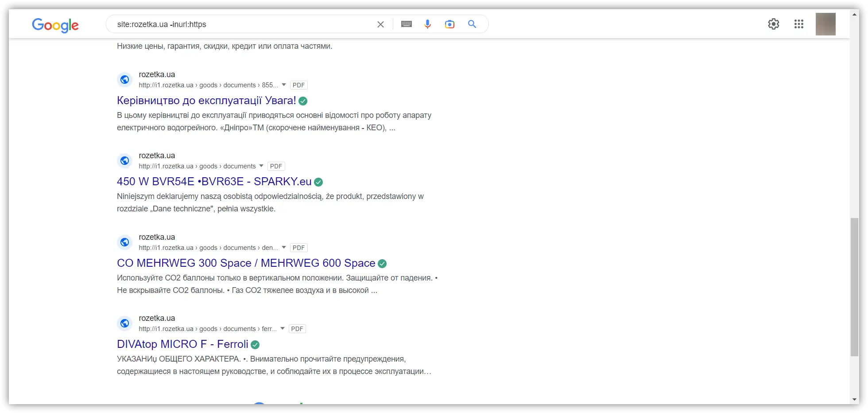This screenshot has width=868, height=413.
Task: Click the magnifier search button
Action: click(472, 24)
